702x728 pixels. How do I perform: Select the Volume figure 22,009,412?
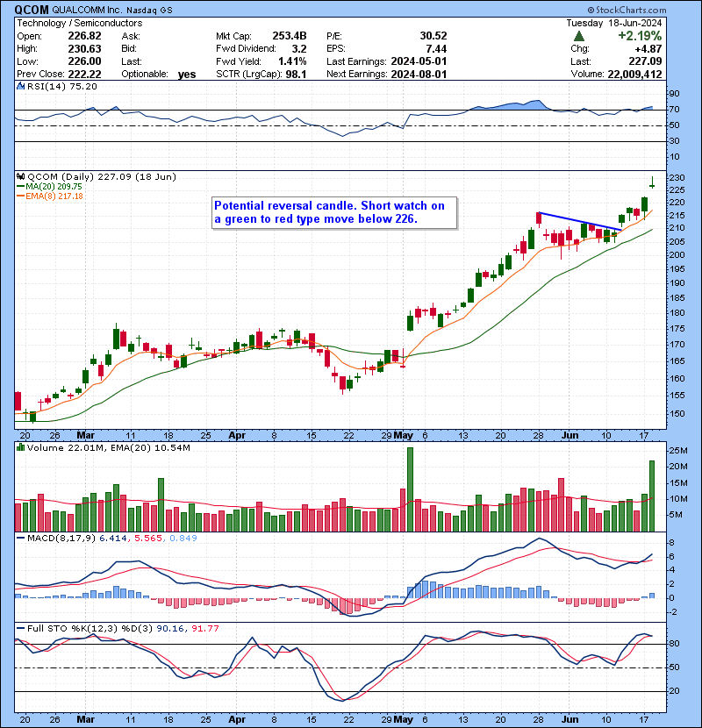point(634,74)
